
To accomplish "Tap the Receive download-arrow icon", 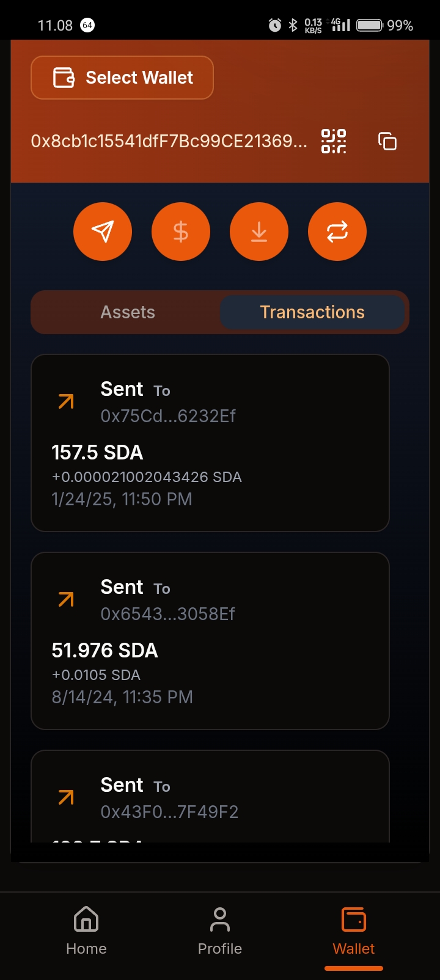I will click(x=259, y=232).
